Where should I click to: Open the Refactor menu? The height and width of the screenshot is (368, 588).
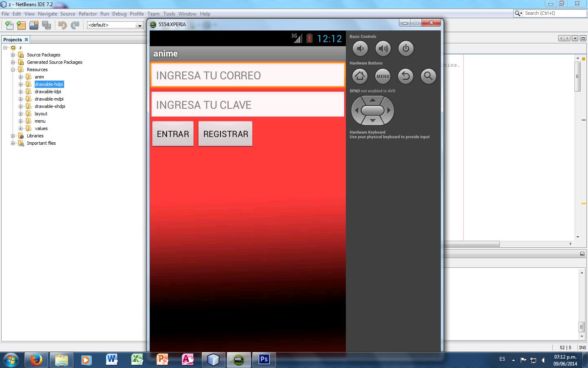pyautogui.click(x=87, y=13)
